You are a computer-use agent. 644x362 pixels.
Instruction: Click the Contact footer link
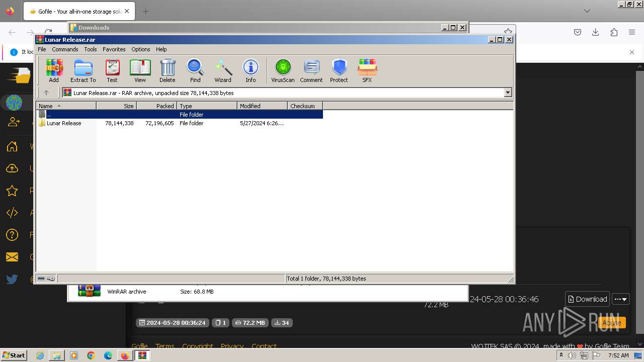click(x=264, y=346)
